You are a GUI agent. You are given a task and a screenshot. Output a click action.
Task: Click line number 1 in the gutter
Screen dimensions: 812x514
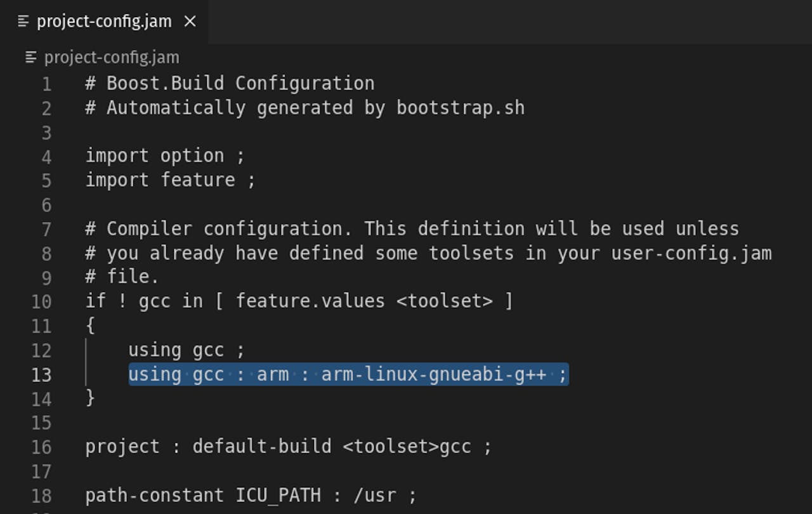pyautogui.click(x=46, y=84)
